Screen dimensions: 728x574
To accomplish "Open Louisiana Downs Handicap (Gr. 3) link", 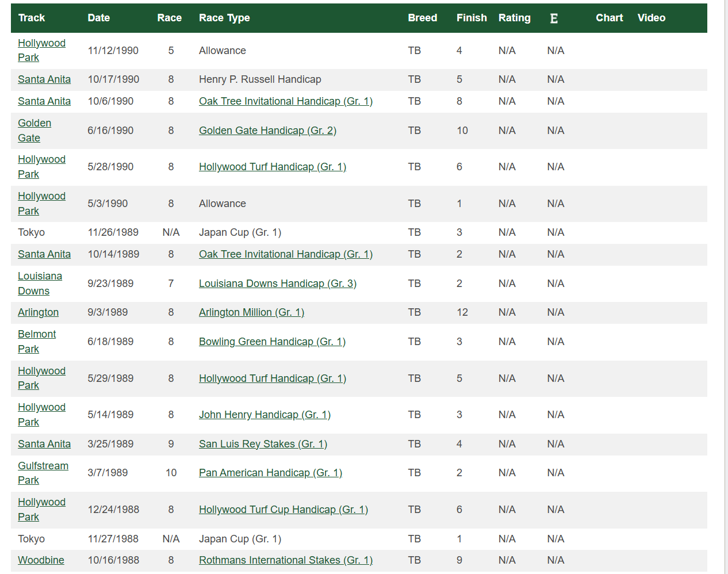I will coord(278,284).
